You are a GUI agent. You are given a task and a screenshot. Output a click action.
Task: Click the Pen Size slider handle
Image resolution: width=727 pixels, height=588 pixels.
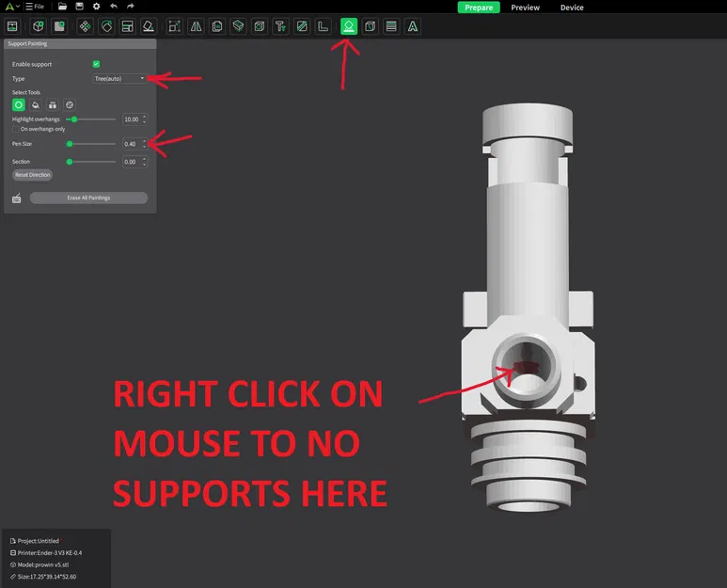(70, 144)
